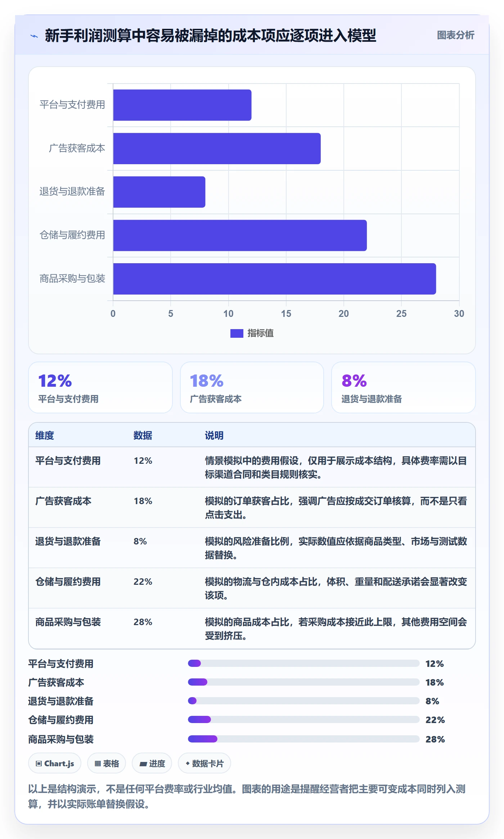Click the 说明 column header
The width and height of the screenshot is (504, 839).
214,435
